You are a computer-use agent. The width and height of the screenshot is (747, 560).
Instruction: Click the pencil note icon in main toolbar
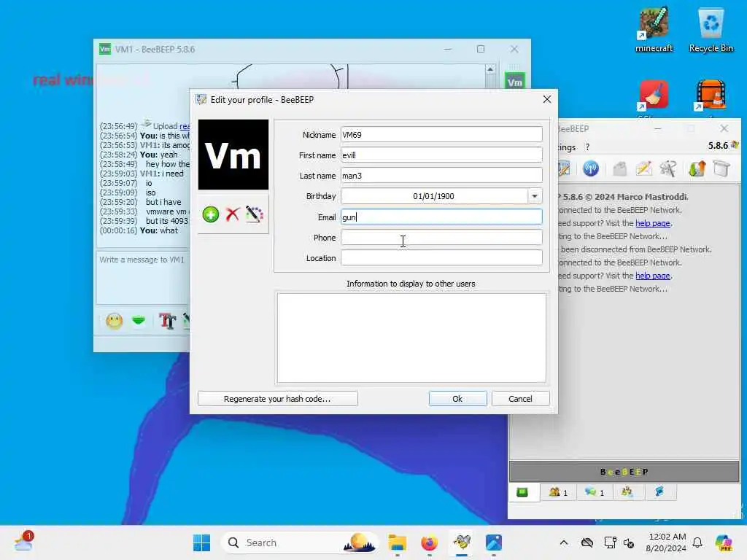coord(643,168)
